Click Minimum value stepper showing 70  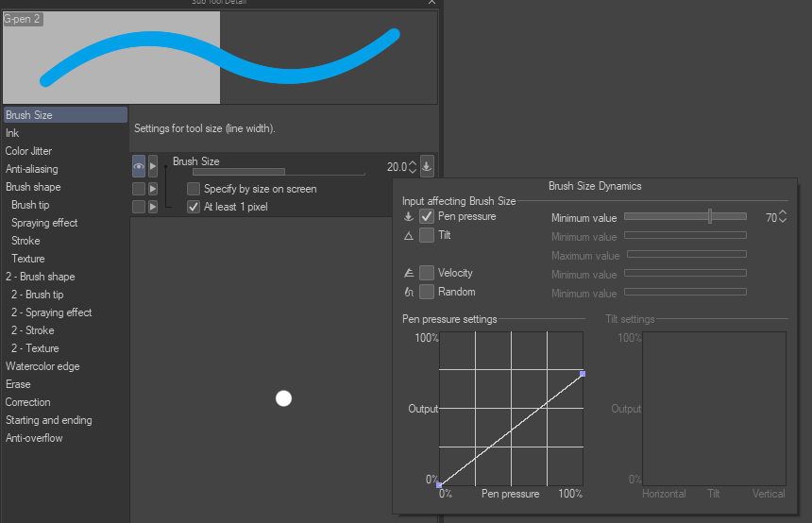783,216
